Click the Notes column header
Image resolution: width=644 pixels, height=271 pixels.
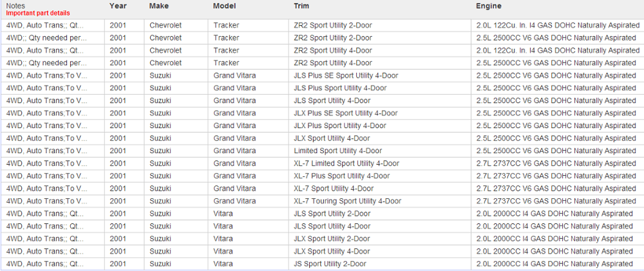point(16,5)
